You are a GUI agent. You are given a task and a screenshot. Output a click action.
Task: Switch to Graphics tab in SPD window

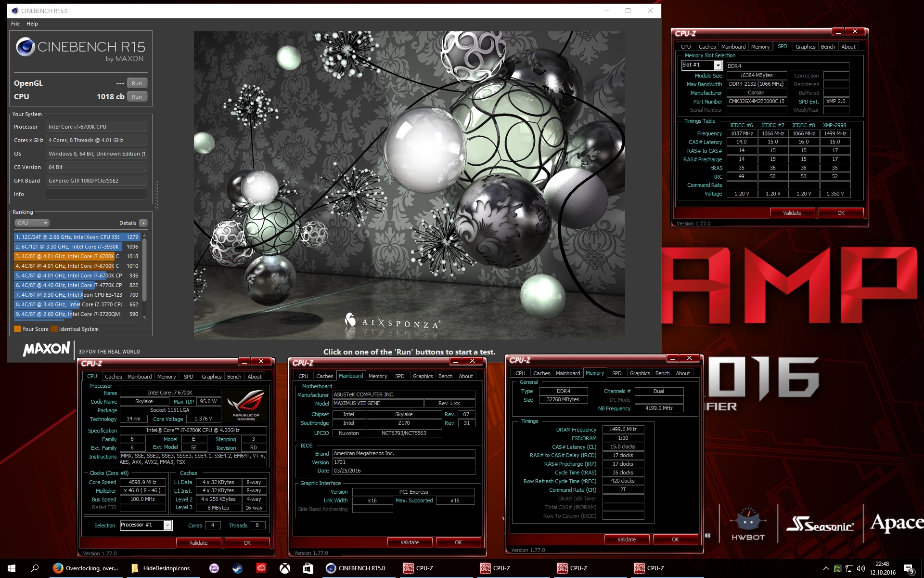point(805,47)
